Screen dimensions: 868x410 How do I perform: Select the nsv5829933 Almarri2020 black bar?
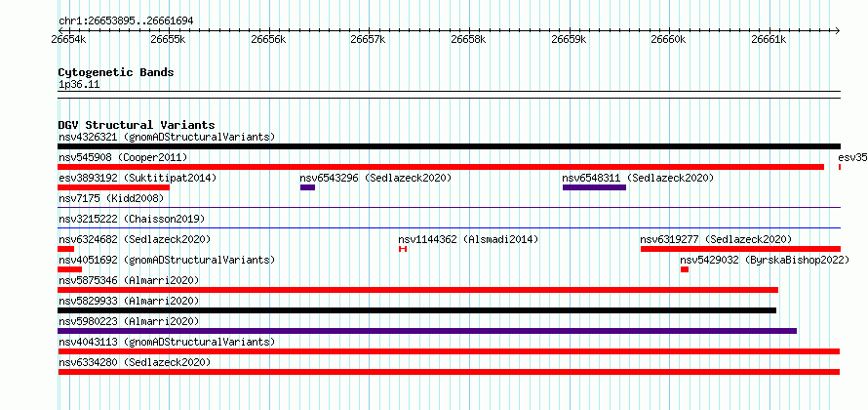(416, 310)
